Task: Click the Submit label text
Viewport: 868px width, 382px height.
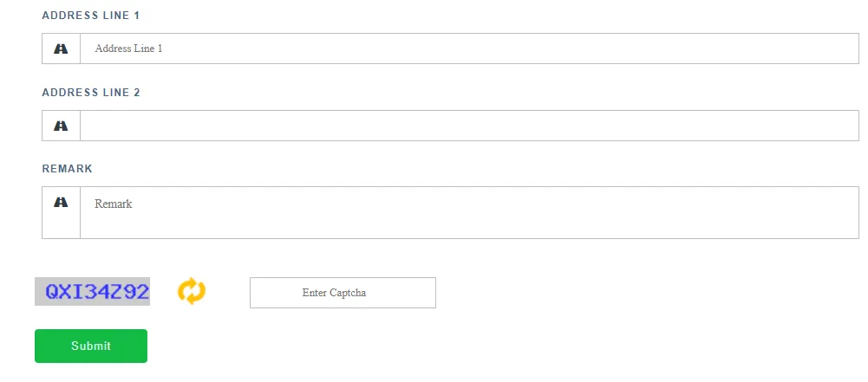Action: (91, 346)
